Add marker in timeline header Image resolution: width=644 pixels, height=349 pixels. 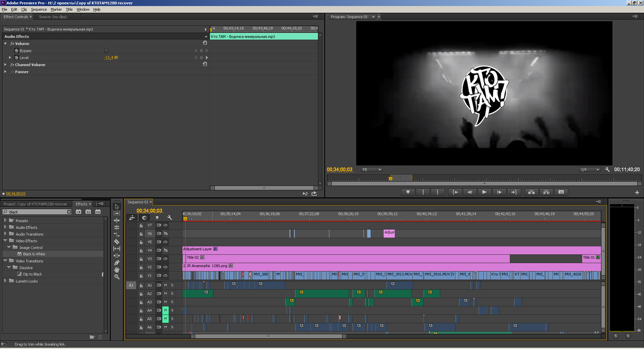coord(157,217)
